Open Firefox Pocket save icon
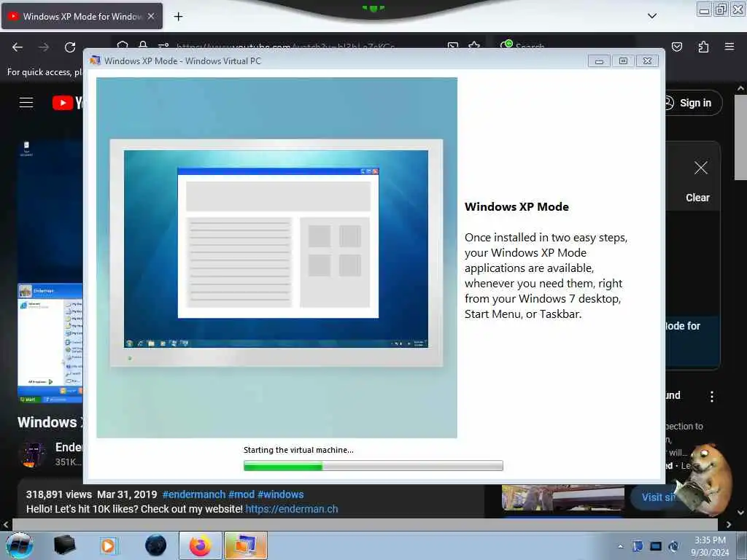Screen dimensions: 747x560 (x=677, y=47)
